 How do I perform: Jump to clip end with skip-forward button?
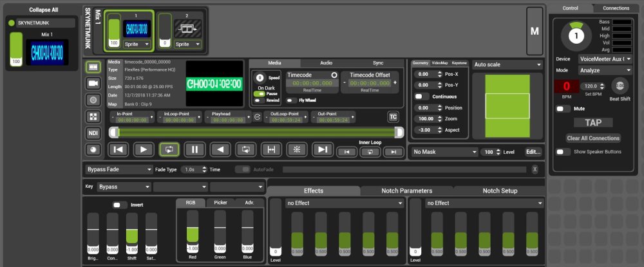point(323,150)
